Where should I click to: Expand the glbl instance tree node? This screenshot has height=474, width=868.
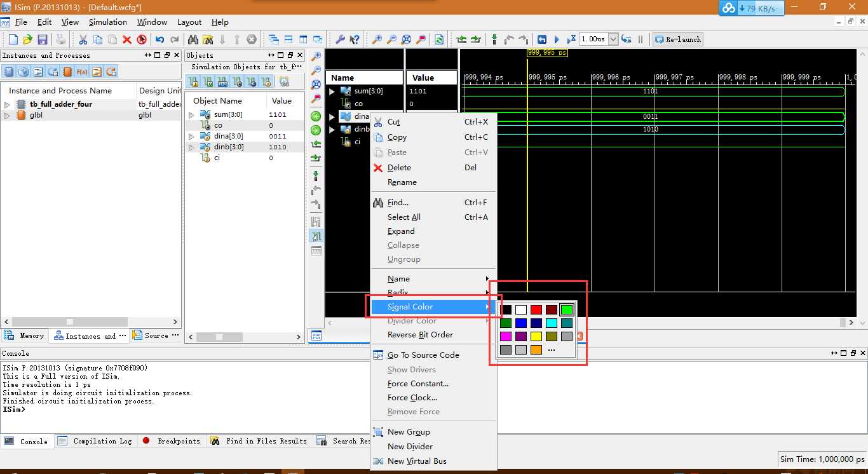point(8,116)
